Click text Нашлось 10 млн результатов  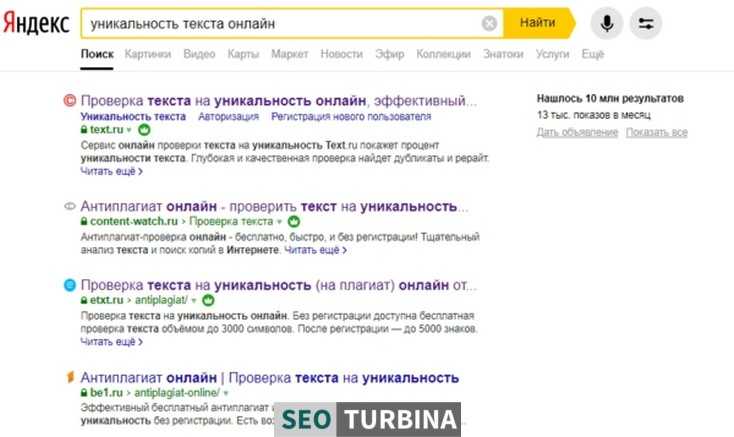pos(610,99)
